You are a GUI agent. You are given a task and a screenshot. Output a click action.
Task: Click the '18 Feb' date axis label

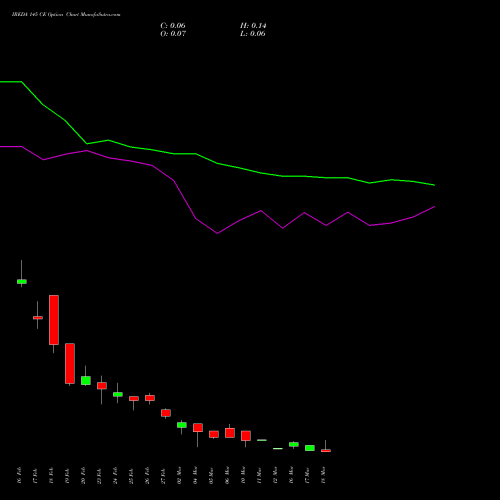coord(51,475)
